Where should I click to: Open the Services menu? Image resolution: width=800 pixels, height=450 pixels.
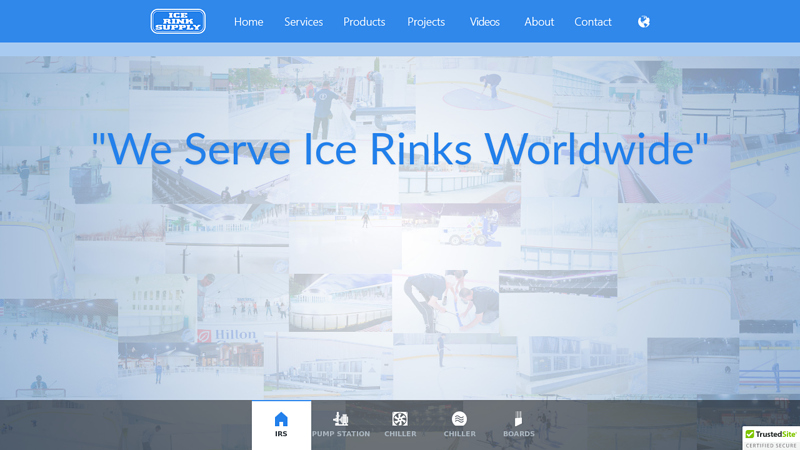coord(304,22)
